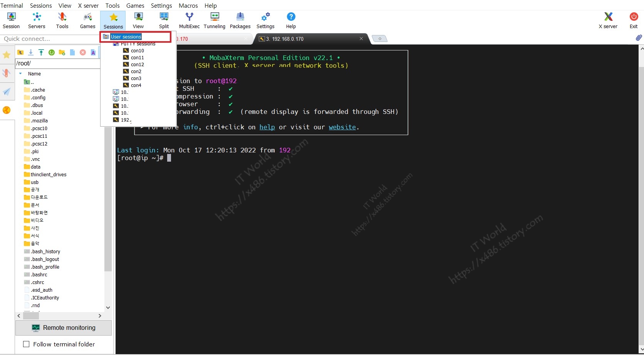Select the con11 session
644x356 pixels.
[x=137, y=57]
